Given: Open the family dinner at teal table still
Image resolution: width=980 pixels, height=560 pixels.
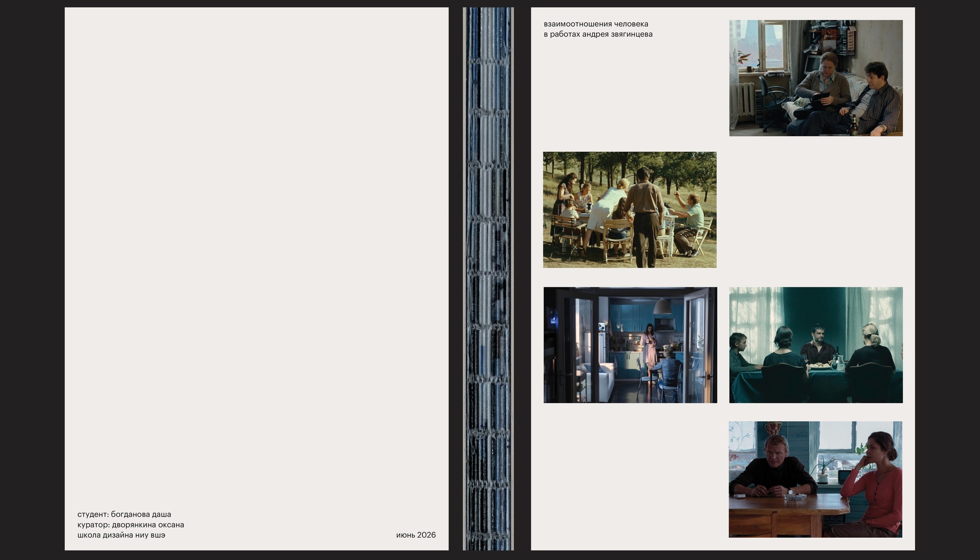Looking at the screenshot, I should (816, 345).
